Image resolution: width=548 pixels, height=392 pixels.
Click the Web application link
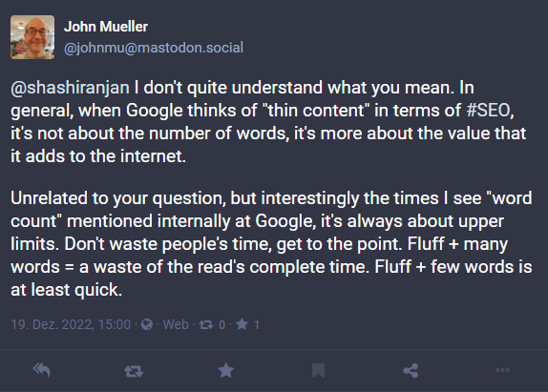pyautogui.click(x=176, y=324)
